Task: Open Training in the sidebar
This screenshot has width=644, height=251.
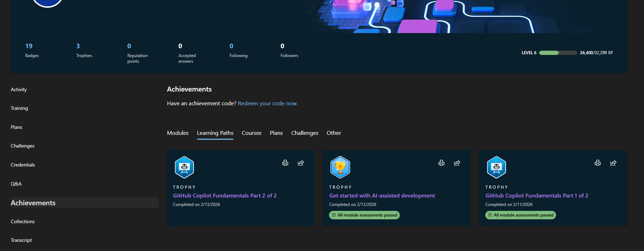Action: [19, 108]
